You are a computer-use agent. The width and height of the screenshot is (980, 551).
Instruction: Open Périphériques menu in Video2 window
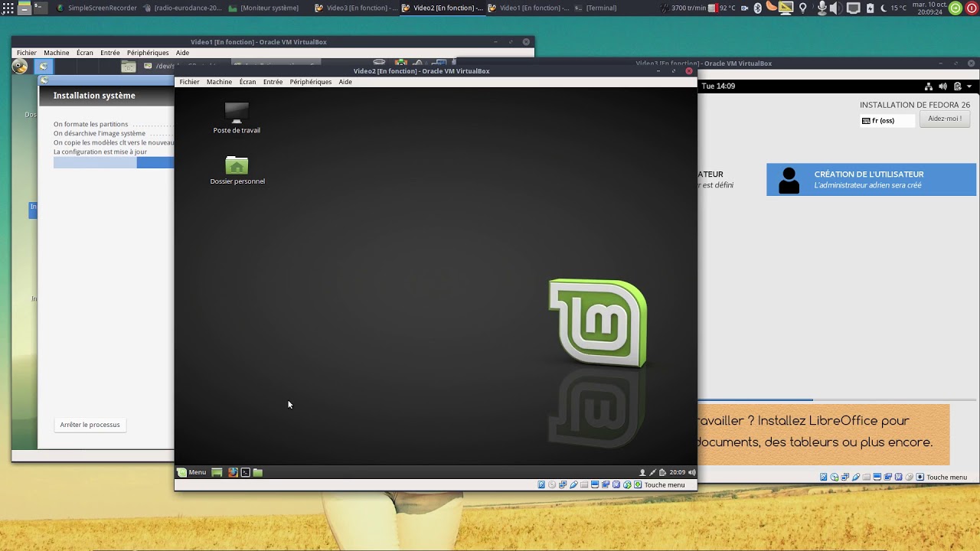point(310,82)
